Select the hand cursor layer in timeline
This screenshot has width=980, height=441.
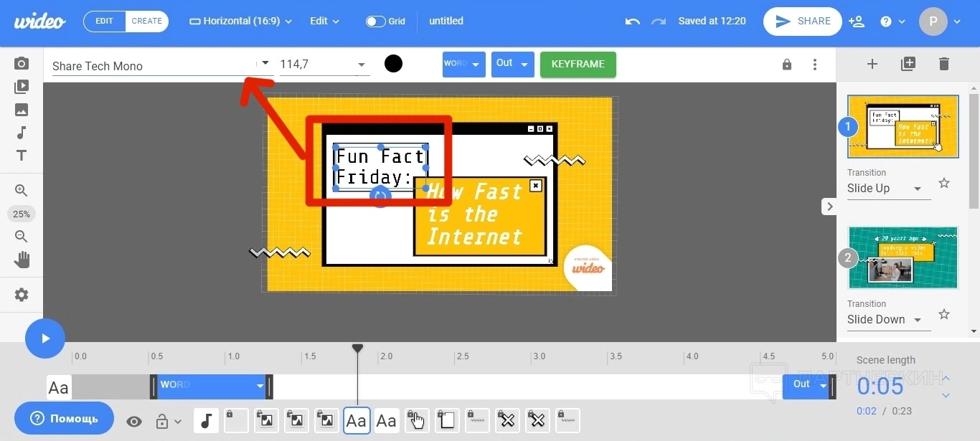coord(418,421)
